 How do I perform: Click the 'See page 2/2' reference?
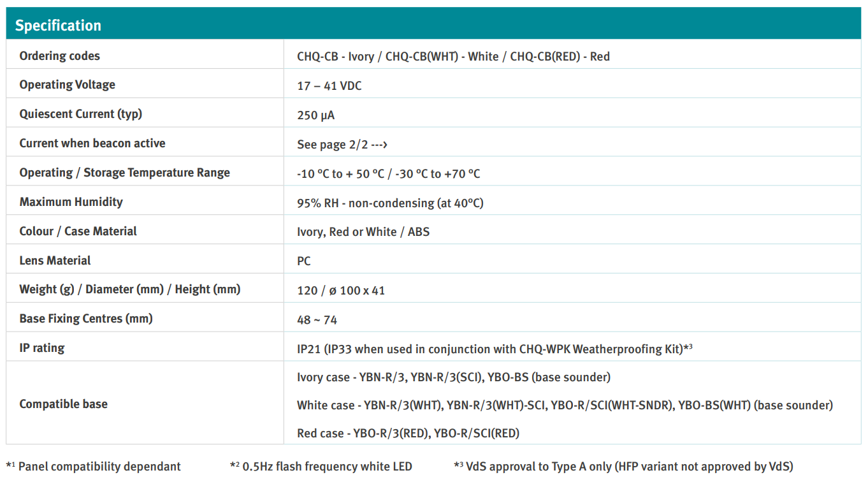click(342, 144)
